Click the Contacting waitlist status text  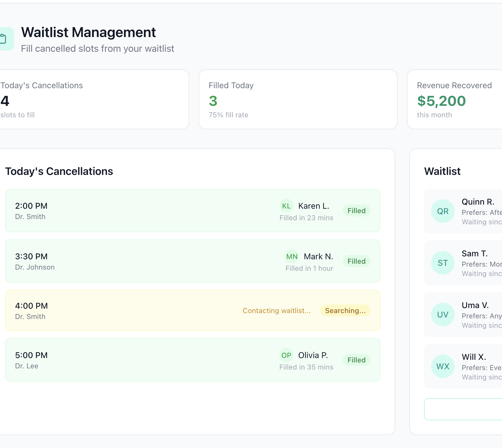276,310
